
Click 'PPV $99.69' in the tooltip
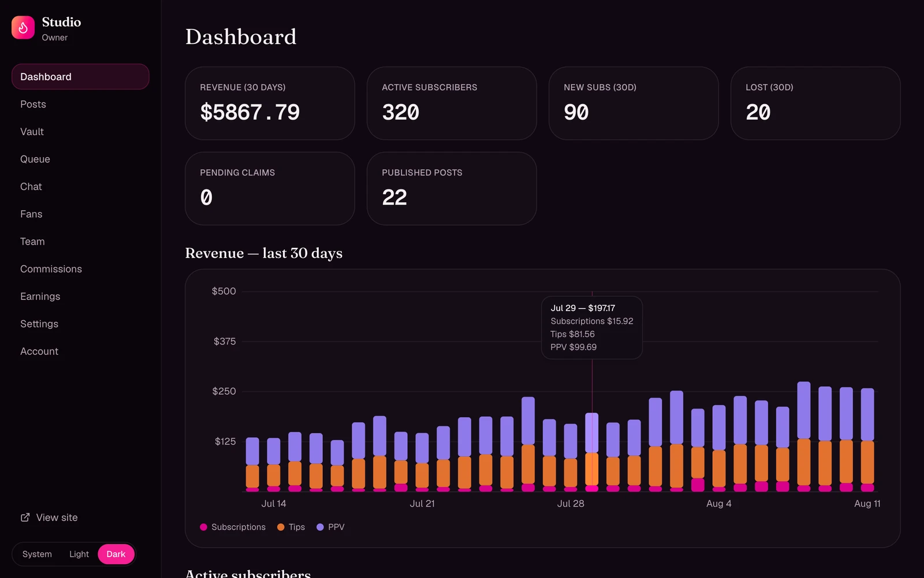(573, 347)
